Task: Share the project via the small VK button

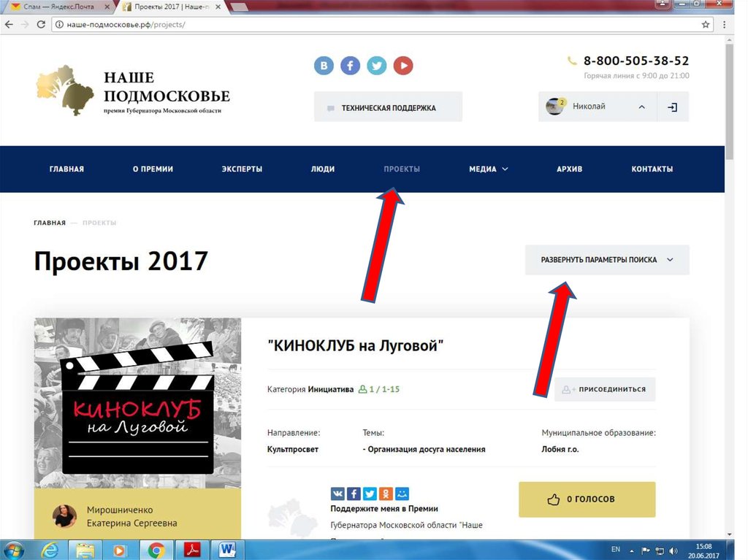Action: (x=337, y=494)
